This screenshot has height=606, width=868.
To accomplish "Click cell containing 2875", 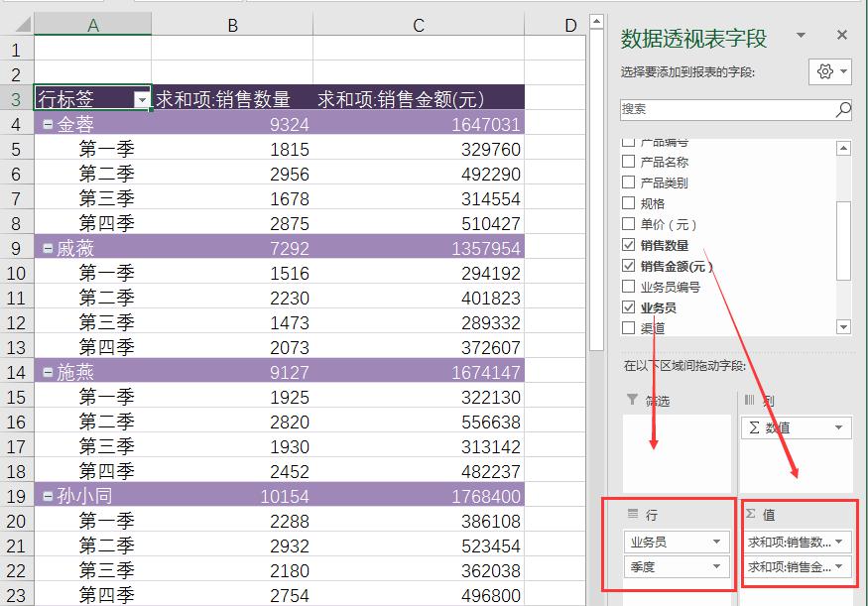I will (x=232, y=223).
